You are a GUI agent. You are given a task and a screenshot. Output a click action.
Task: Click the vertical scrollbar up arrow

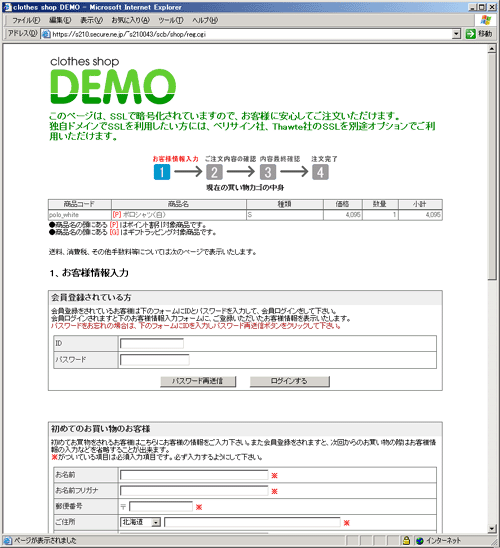point(492,49)
